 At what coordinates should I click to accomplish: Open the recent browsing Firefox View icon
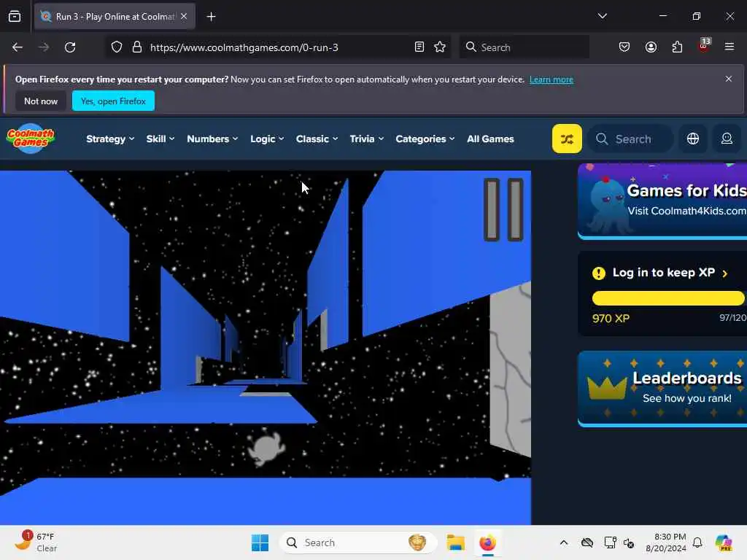(x=15, y=16)
